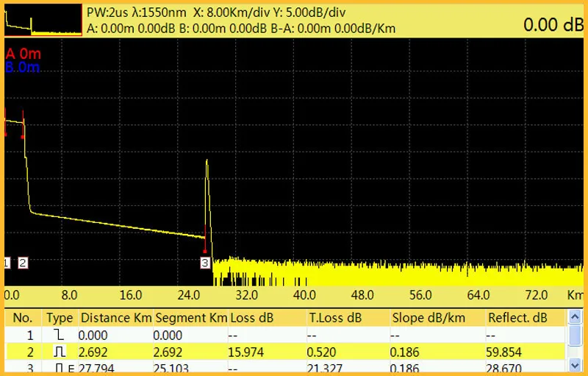This screenshot has width=588, height=376.
Task: Click the B-A: 0.00m difference readout
Action: coord(301,29)
